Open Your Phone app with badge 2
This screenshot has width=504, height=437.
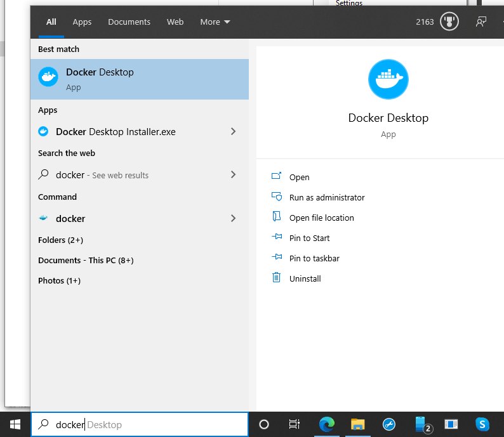coord(423,424)
